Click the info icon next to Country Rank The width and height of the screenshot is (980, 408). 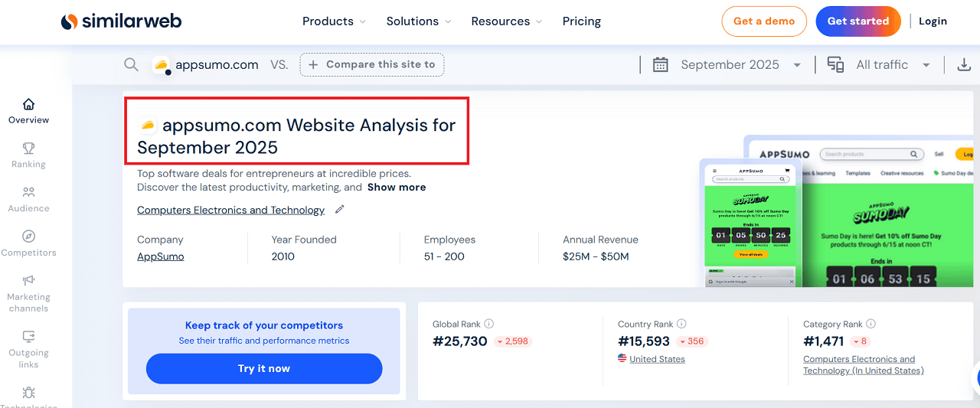coord(681,324)
